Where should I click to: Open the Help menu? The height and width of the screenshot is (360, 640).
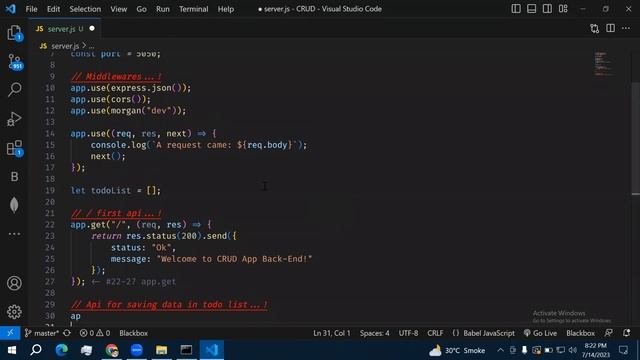226,9
